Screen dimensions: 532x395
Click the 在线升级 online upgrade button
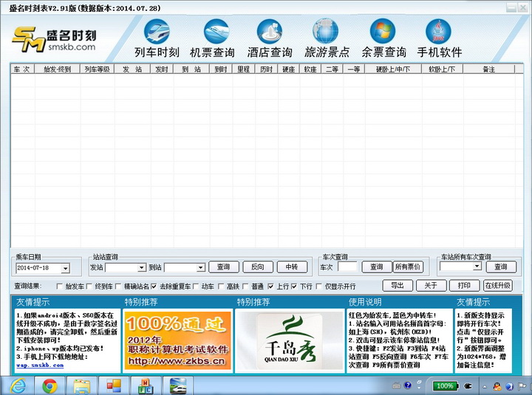[498, 286]
